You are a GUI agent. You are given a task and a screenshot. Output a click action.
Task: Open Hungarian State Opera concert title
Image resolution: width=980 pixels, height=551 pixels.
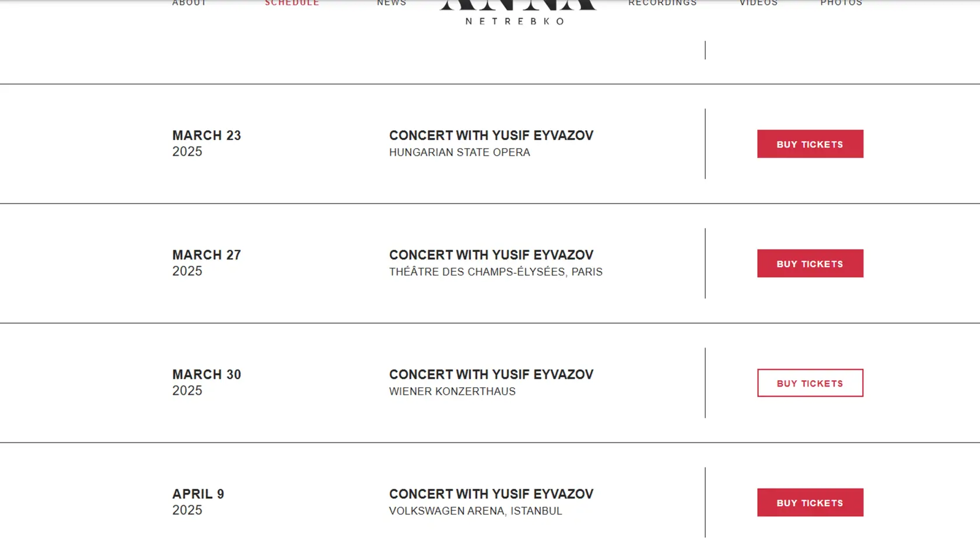tap(491, 135)
